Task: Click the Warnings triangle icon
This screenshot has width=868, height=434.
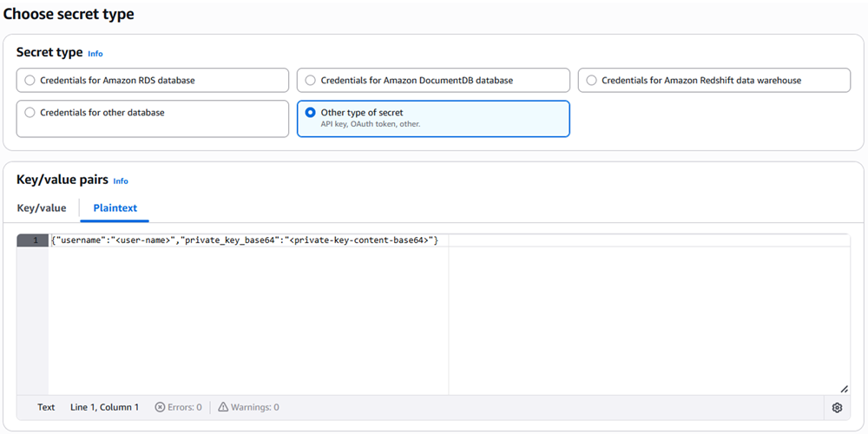Action: point(222,407)
